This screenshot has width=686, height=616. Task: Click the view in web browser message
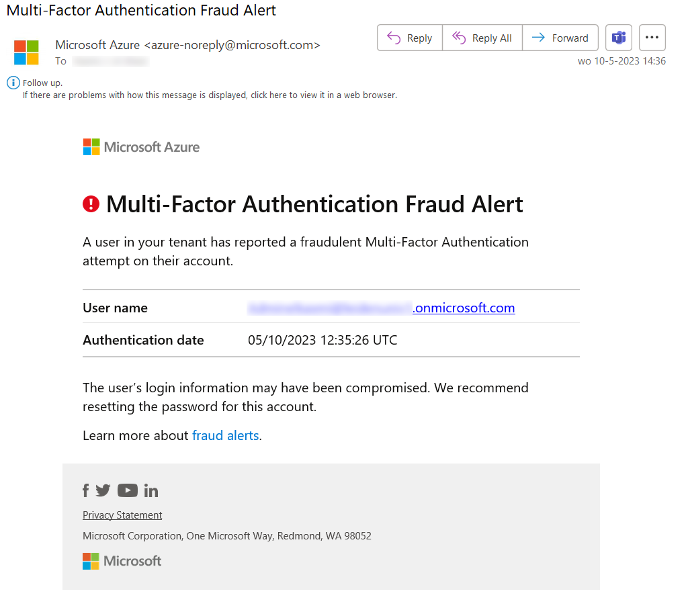point(210,95)
